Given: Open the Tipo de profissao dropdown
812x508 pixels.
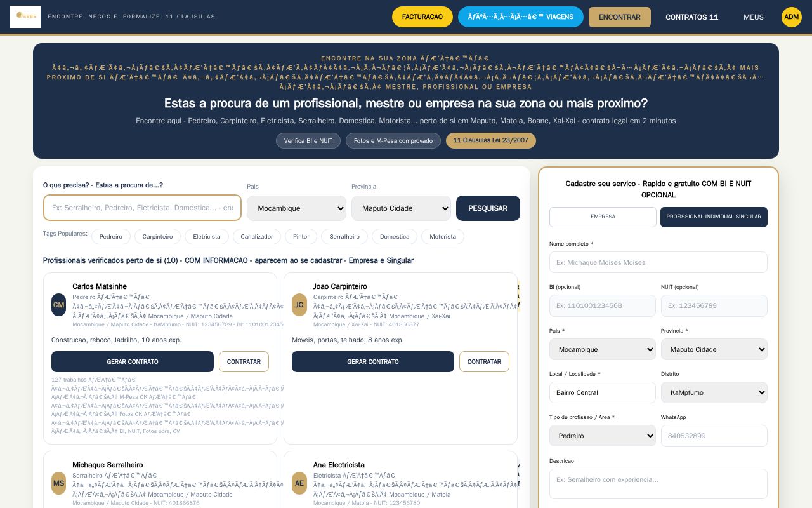Looking at the screenshot, I should click(603, 436).
